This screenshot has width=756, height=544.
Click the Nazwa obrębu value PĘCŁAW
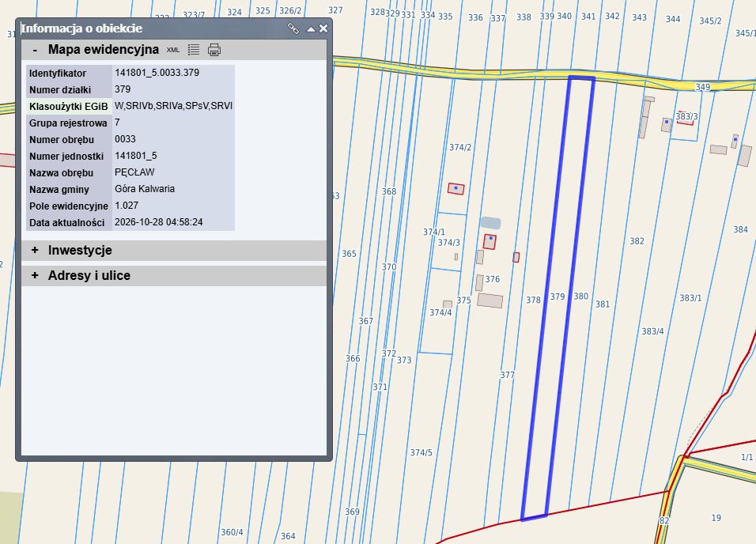tap(134, 172)
